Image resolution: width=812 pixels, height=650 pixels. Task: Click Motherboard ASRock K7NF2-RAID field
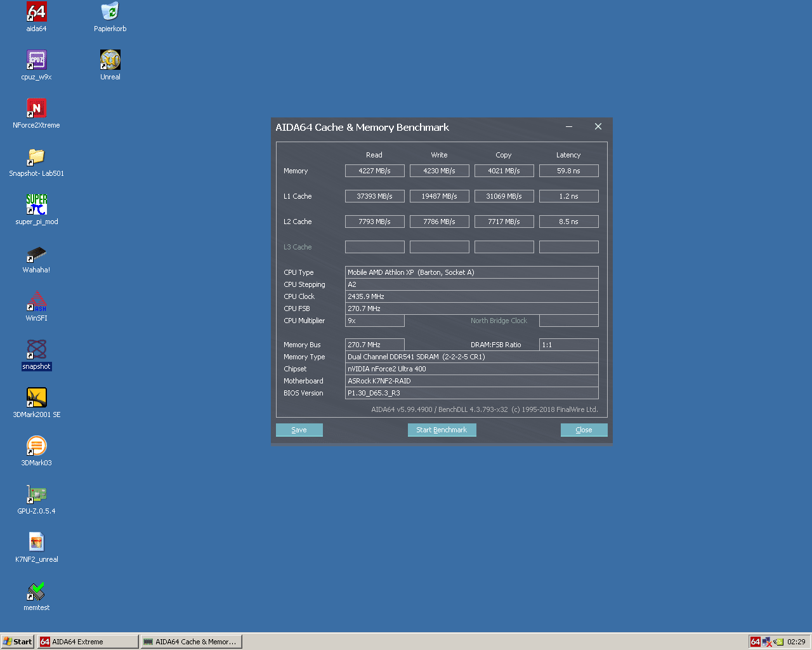point(472,381)
